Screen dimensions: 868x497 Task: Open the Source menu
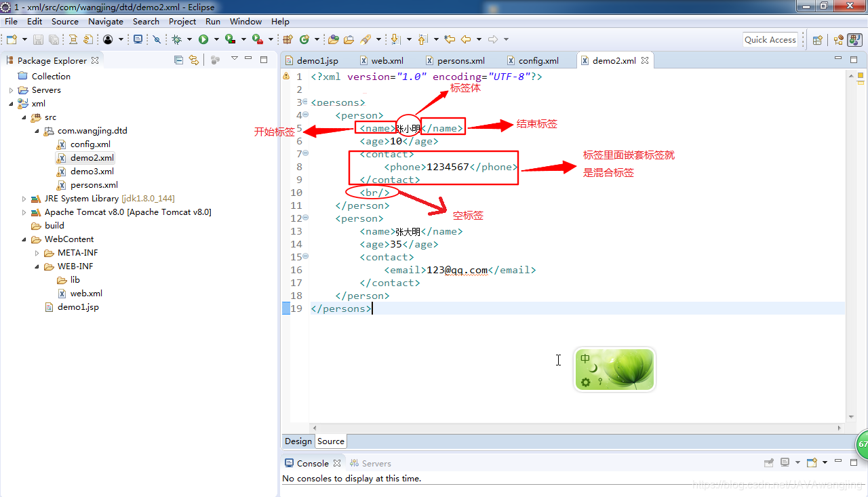65,21
